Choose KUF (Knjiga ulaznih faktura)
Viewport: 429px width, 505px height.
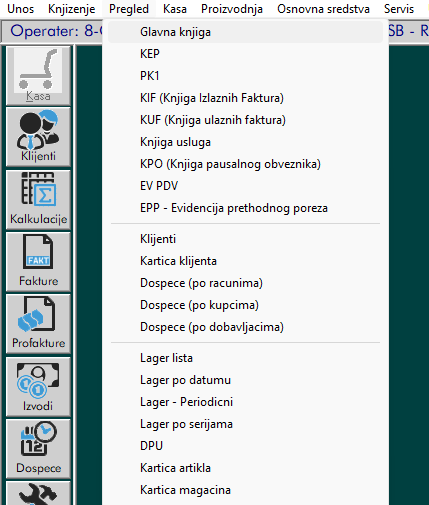pos(245,120)
